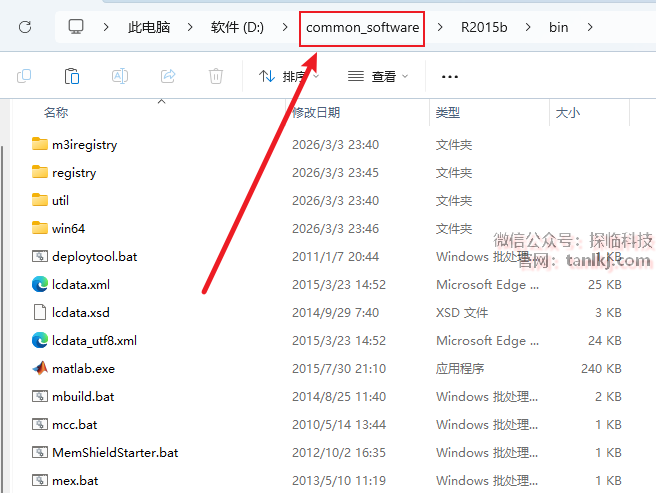Select the file name mcc.bat
Viewport: 656px width, 493px height.
pyautogui.click(x=74, y=425)
